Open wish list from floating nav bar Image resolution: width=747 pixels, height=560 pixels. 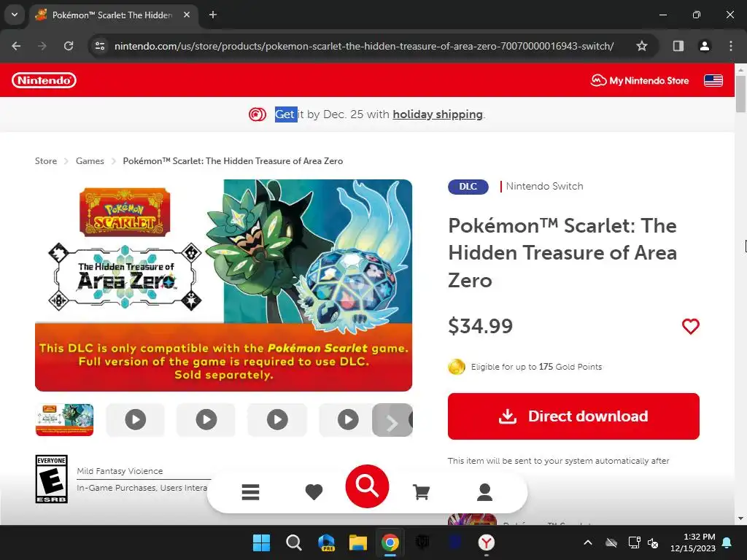click(314, 492)
